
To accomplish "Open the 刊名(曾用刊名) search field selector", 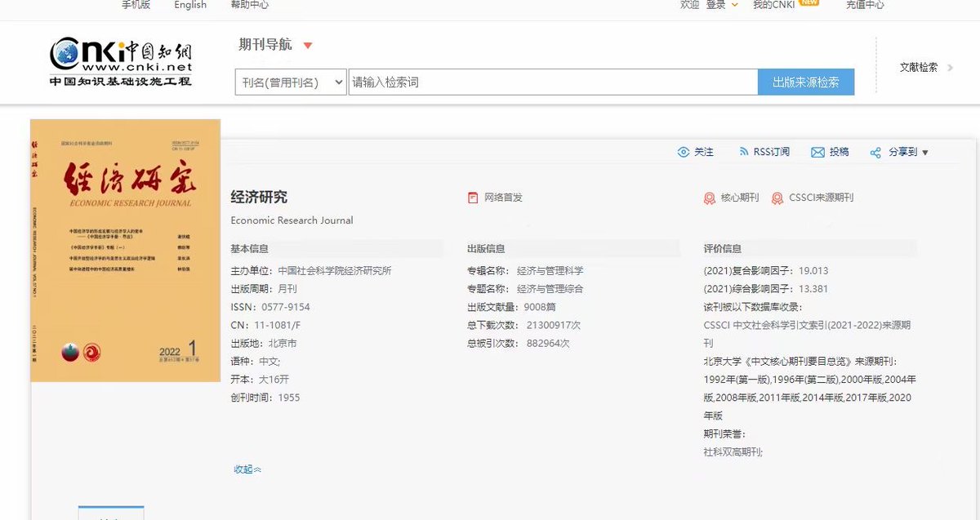I will click(291, 82).
